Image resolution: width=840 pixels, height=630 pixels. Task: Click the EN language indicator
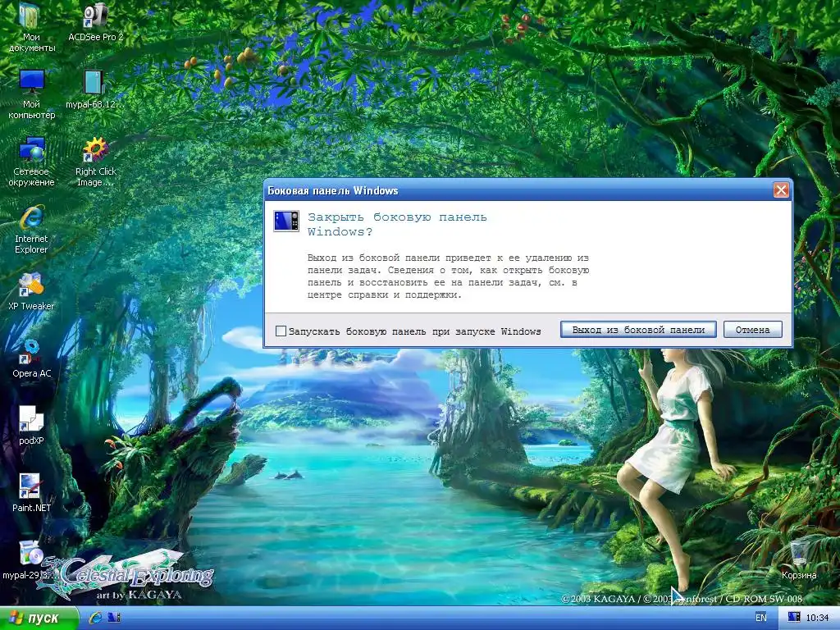point(760,618)
